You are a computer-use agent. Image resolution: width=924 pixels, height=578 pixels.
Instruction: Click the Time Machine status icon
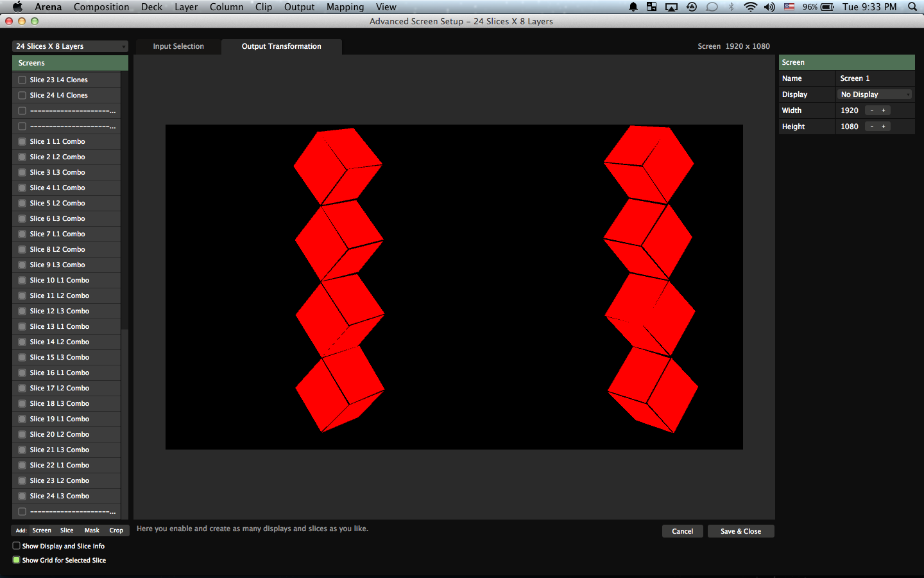tap(692, 7)
